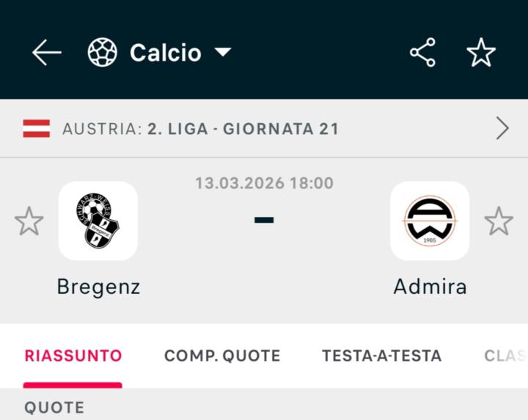Click the match date and time

coord(264,183)
